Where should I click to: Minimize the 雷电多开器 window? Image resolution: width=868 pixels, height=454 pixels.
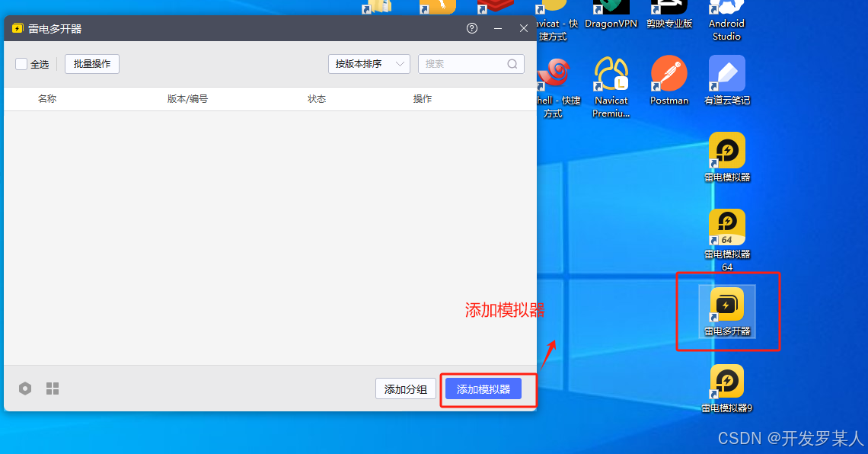coord(498,28)
